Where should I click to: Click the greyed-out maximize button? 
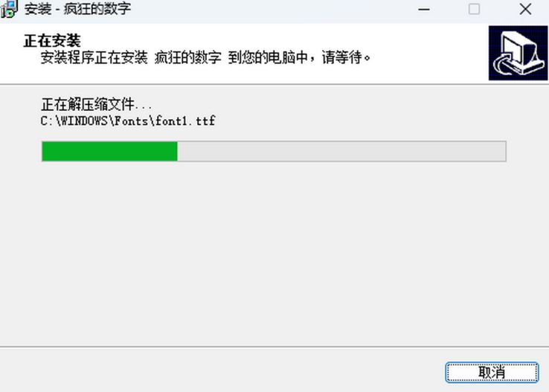point(474,10)
